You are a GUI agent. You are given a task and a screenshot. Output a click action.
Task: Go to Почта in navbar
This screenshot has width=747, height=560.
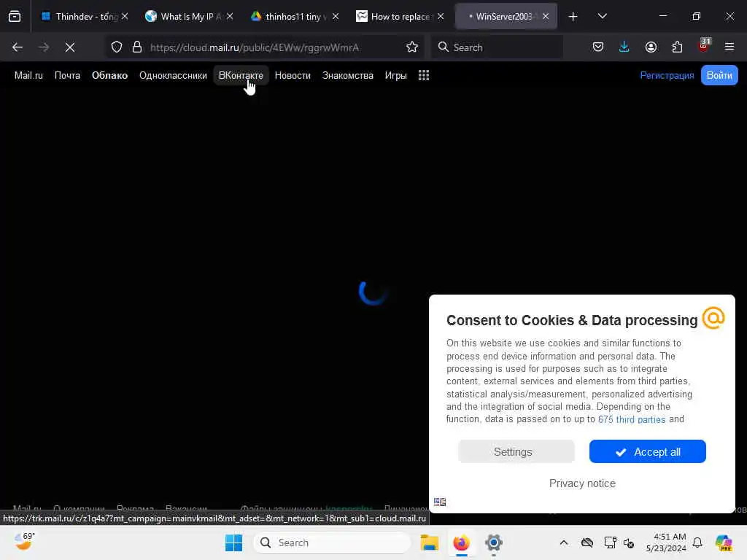point(67,75)
